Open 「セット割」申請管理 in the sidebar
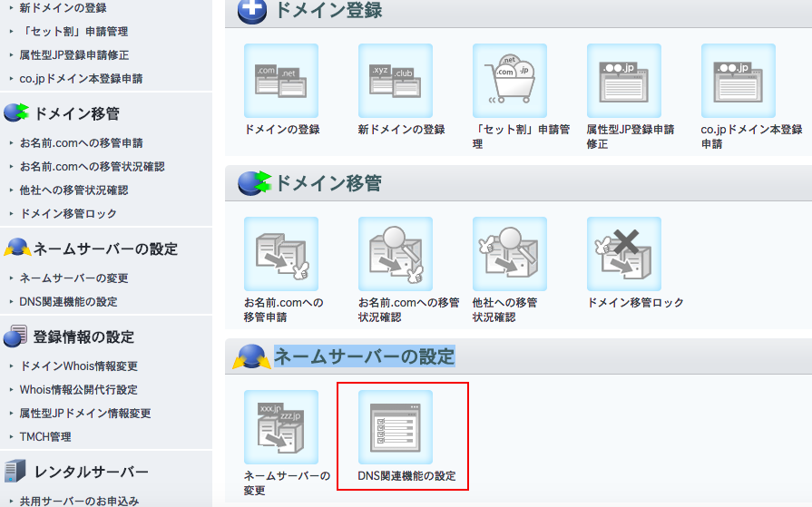 pyautogui.click(x=74, y=31)
